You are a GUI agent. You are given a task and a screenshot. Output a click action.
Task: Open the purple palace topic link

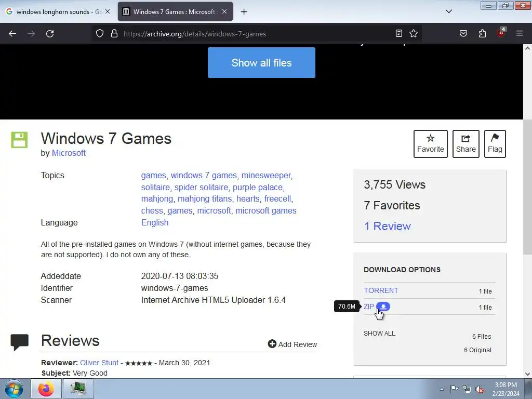pos(258,187)
